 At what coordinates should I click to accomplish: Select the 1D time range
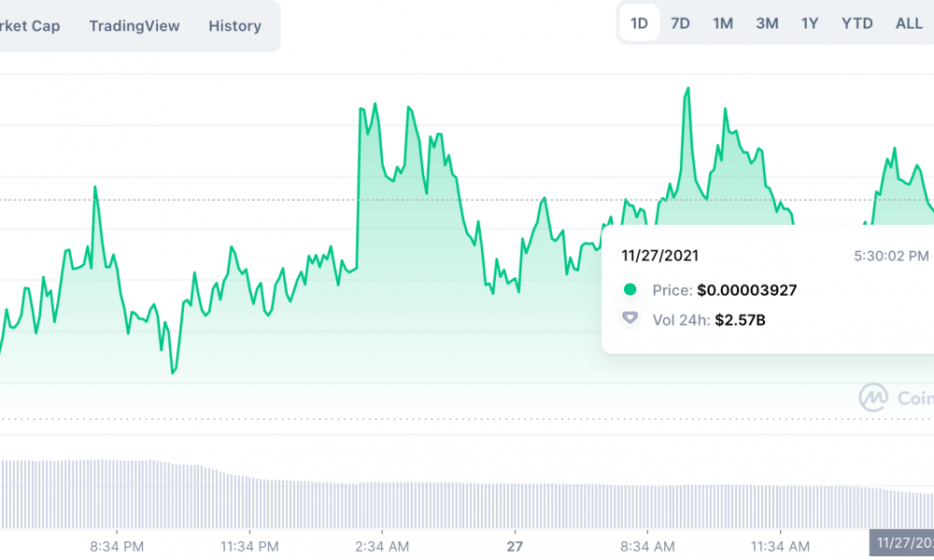[x=639, y=23]
